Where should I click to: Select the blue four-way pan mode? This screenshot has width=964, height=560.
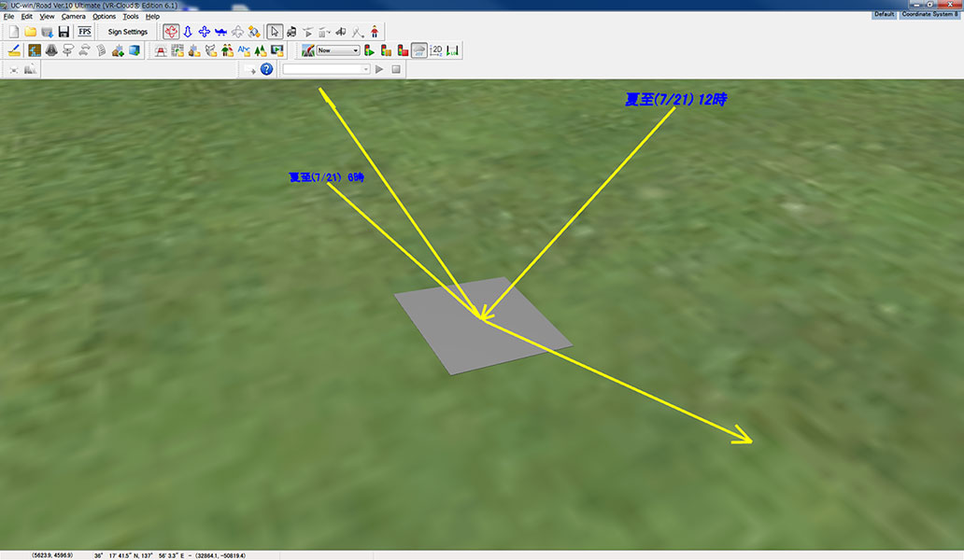coord(205,32)
